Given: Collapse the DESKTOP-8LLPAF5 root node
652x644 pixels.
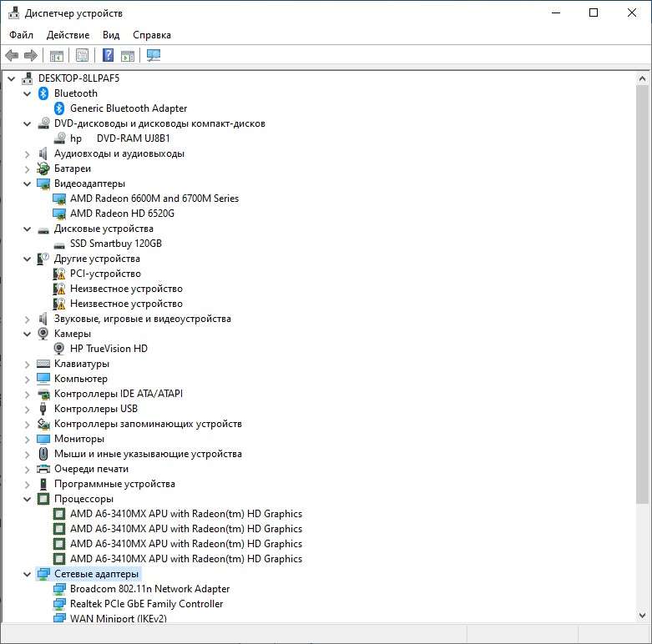Looking at the screenshot, I should pos(12,78).
